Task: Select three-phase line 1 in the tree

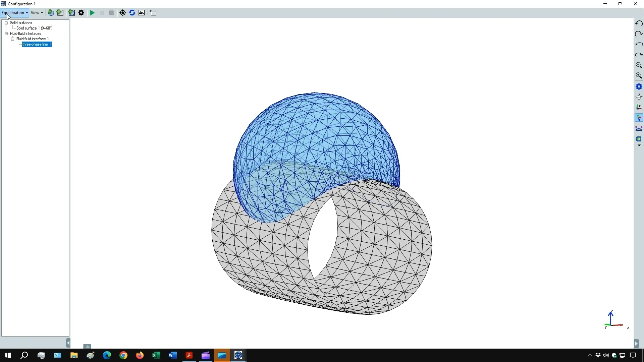Action: point(37,44)
